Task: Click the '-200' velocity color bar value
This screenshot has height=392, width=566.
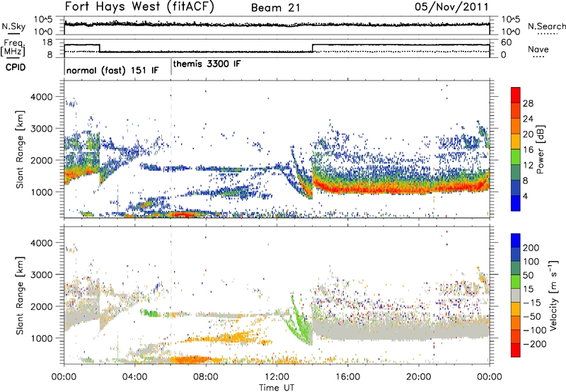Action: [x=533, y=344]
